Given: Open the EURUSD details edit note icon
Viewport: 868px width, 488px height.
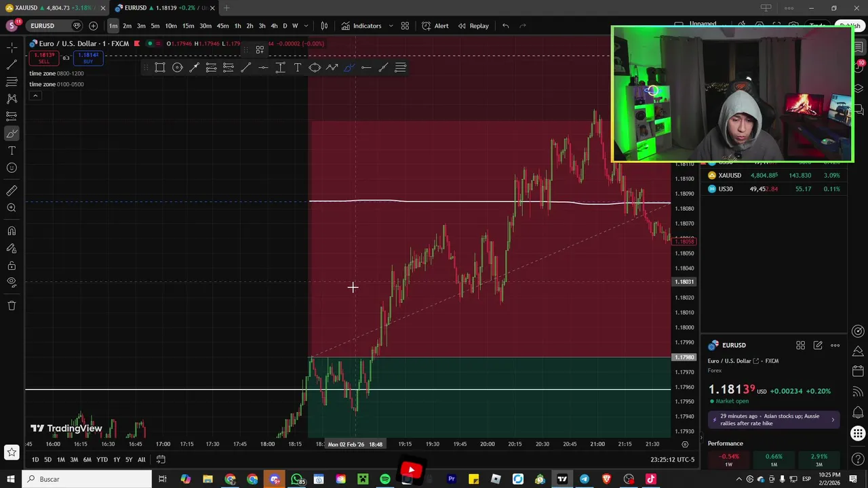Looking at the screenshot, I should coord(818,346).
